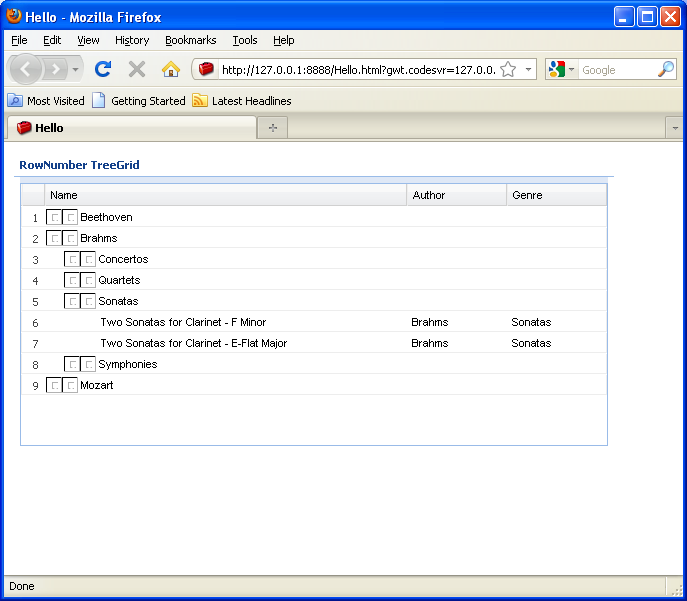
Task: Sort by the Name column header
Action: click(226, 195)
